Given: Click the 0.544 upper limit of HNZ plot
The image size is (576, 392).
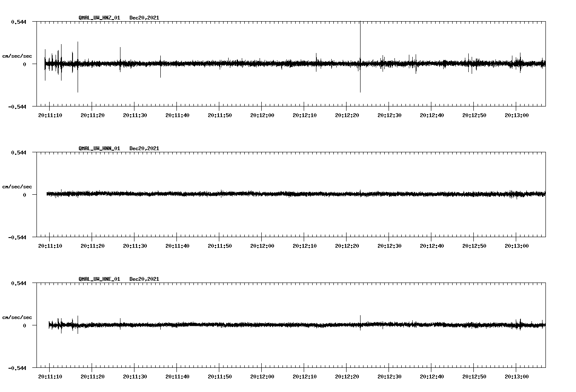Looking at the screenshot, I should point(18,22).
